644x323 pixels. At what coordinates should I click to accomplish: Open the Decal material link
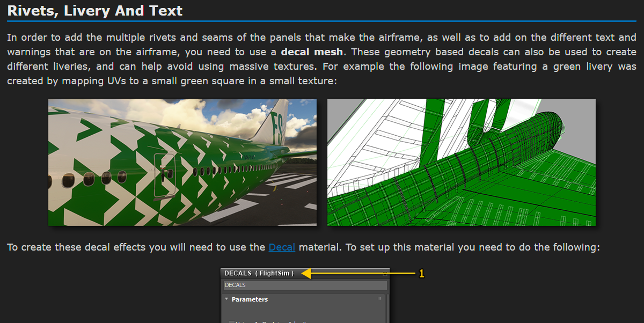point(282,247)
